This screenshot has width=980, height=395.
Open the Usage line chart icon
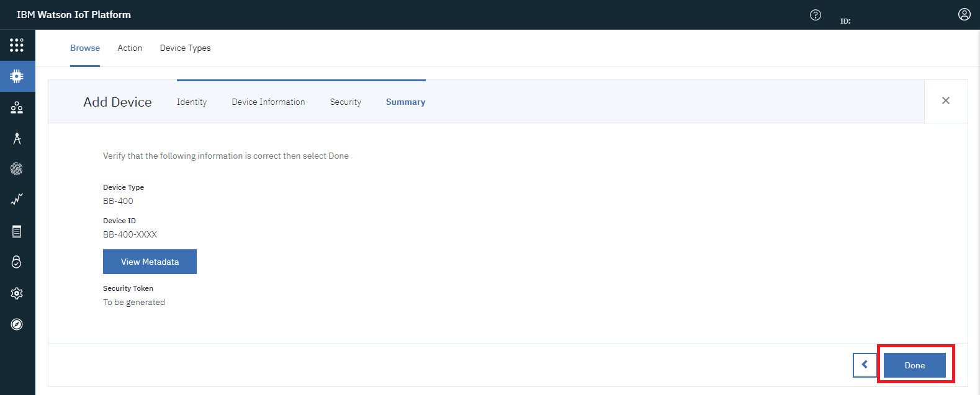pos(17,199)
